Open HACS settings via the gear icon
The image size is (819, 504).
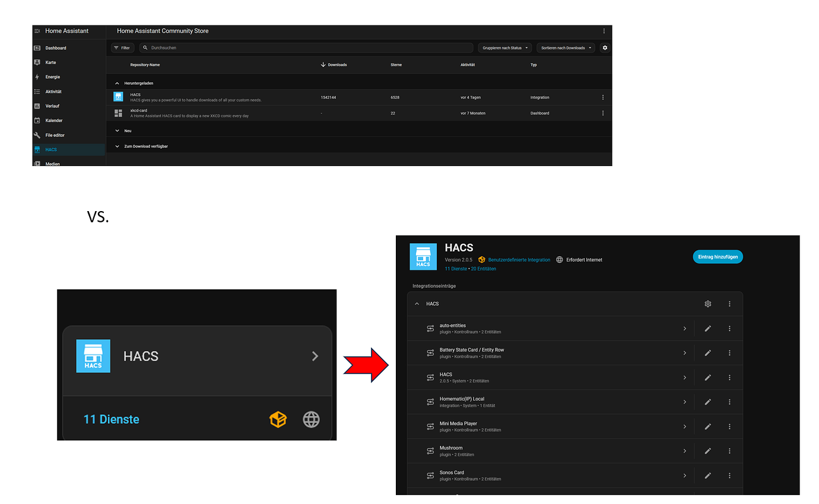pos(707,304)
